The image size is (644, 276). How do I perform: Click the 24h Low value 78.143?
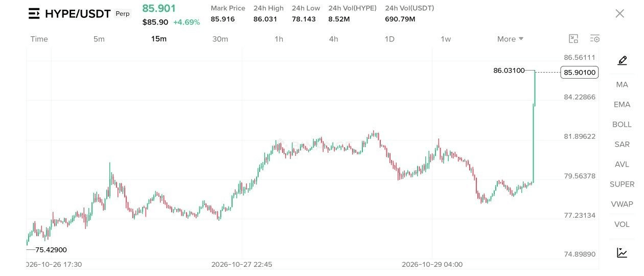click(x=303, y=19)
